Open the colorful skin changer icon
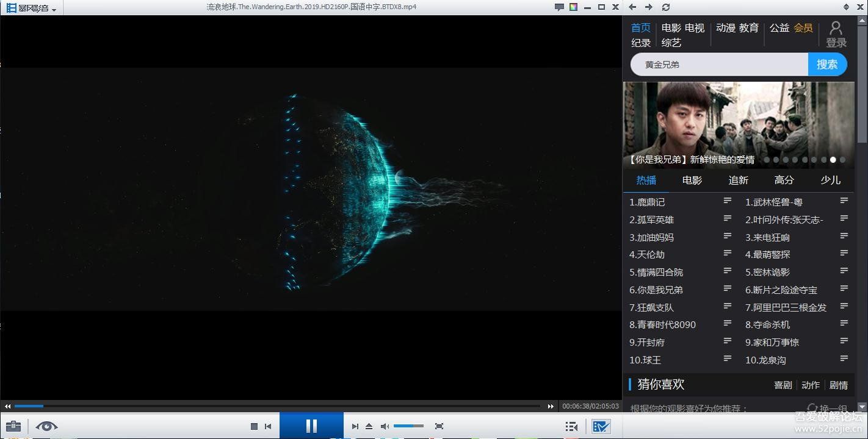The image size is (868, 439). point(573,7)
